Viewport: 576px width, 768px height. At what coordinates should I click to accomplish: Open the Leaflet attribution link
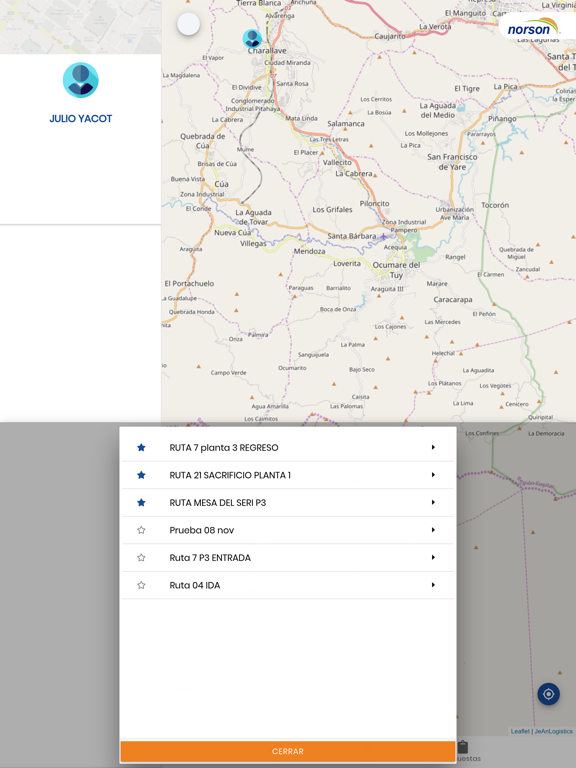tap(520, 731)
